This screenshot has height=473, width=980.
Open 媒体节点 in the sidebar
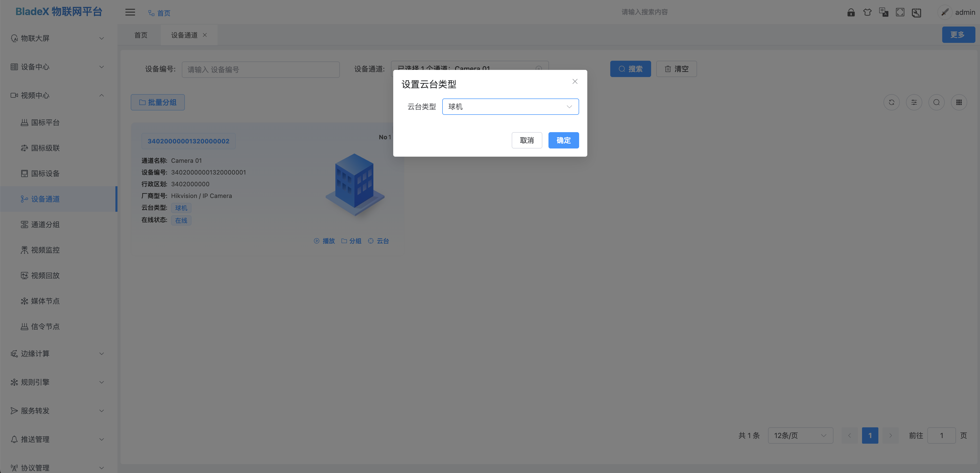58,301
